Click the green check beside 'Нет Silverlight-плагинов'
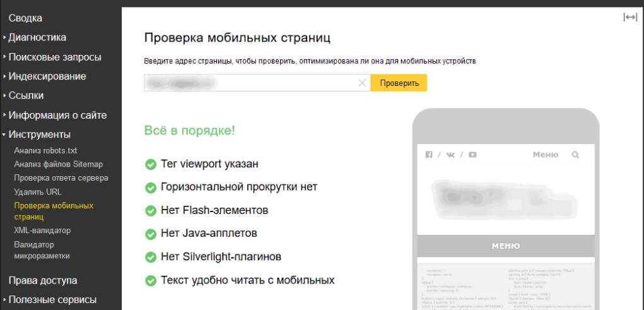This screenshot has width=644, height=310. tap(151, 258)
